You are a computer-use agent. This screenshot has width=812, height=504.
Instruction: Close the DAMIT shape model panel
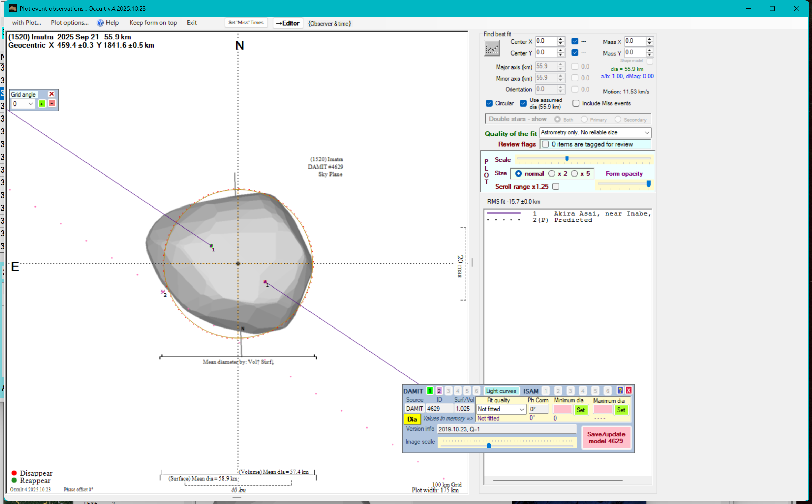tap(629, 390)
